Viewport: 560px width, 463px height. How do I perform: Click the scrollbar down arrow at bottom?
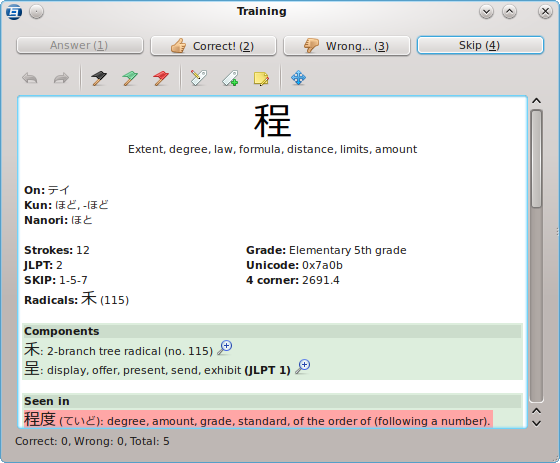(536, 423)
